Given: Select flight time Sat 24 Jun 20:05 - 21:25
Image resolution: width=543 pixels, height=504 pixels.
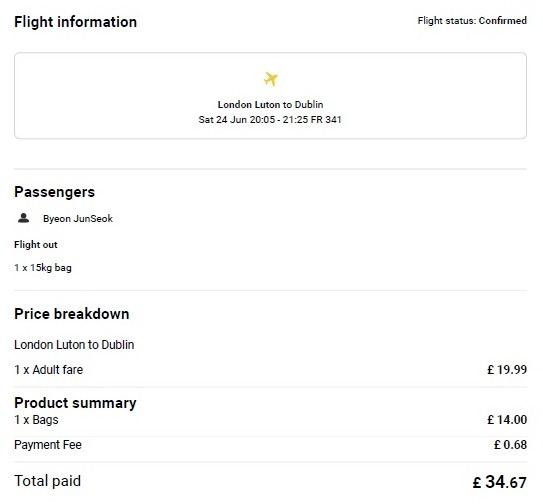Looking at the screenshot, I should (x=253, y=120).
